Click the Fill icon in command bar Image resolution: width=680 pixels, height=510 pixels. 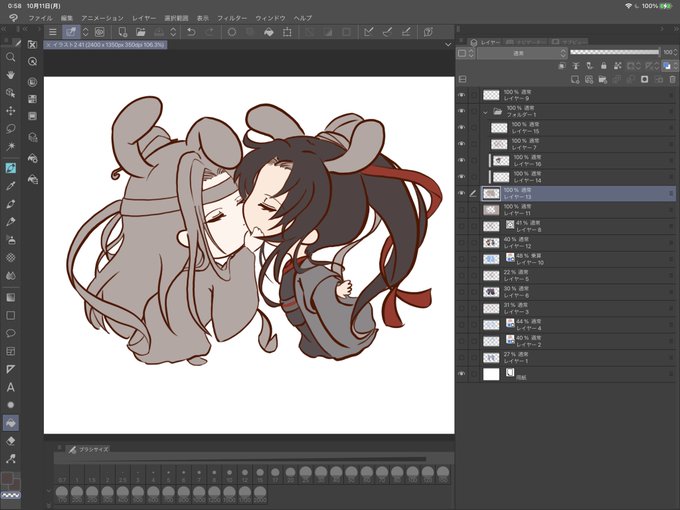268,32
